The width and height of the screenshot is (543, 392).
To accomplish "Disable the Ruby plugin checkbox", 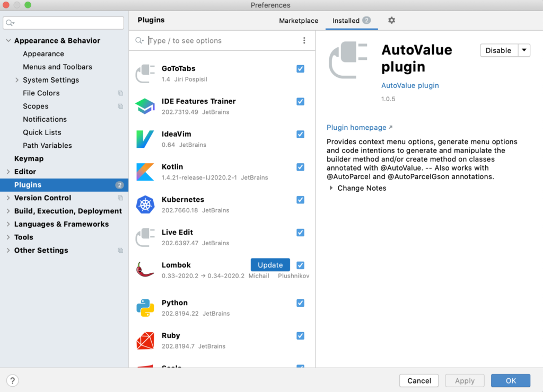I will (300, 336).
